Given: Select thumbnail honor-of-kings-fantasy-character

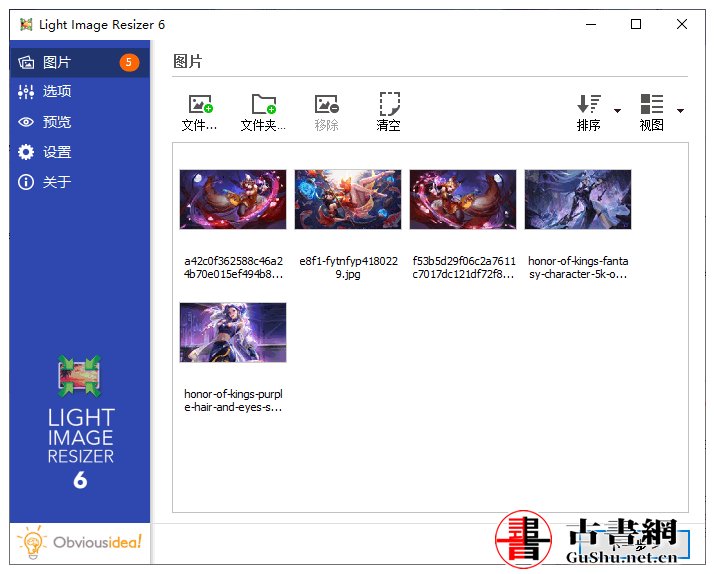Looking at the screenshot, I should (x=578, y=200).
